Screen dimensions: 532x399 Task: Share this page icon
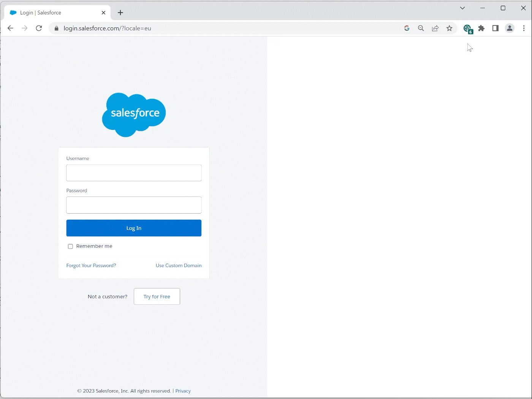(435, 28)
